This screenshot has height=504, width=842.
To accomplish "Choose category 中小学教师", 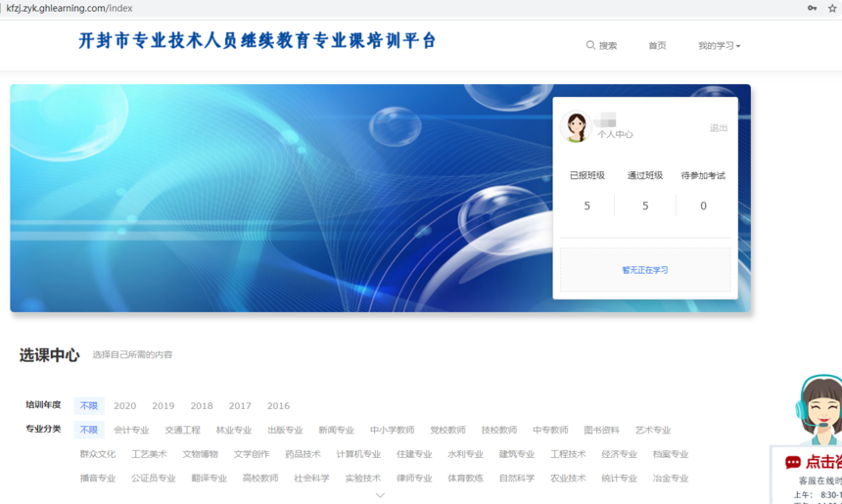I will point(393,430).
